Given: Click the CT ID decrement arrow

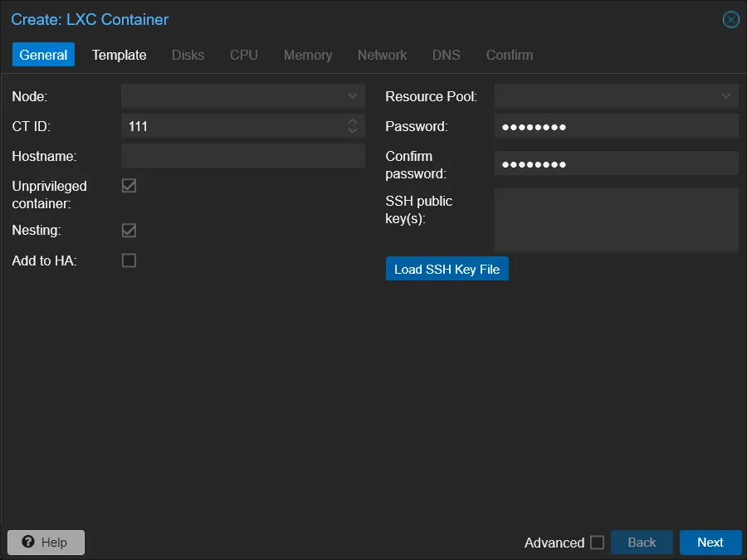Looking at the screenshot, I should pos(353,130).
